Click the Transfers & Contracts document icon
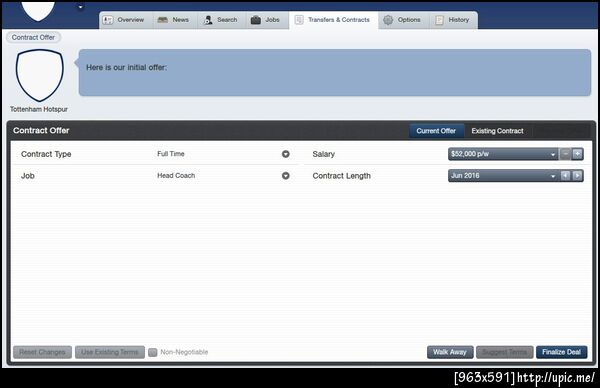 (299, 20)
